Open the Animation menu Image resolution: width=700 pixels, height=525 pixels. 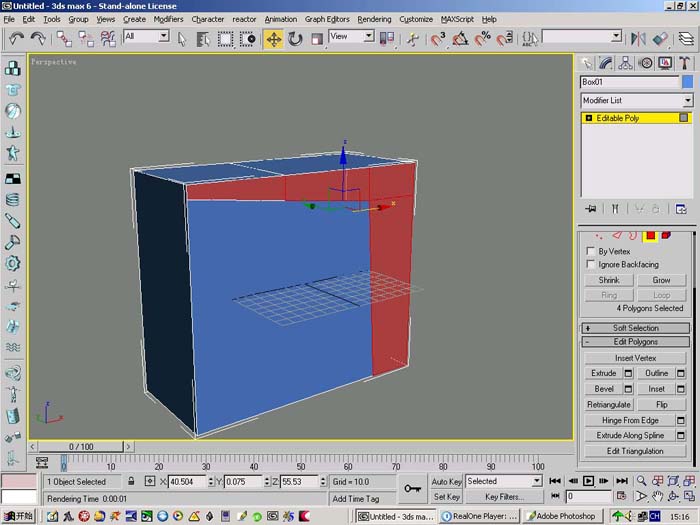280,19
